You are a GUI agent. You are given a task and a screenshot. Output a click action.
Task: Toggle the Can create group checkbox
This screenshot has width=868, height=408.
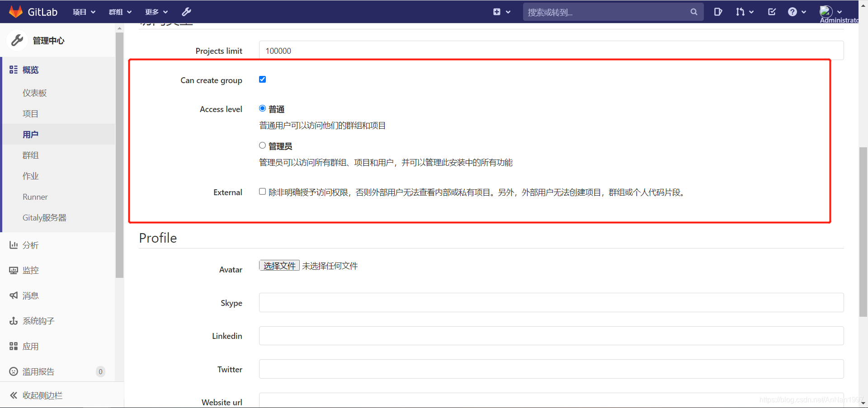coord(262,80)
